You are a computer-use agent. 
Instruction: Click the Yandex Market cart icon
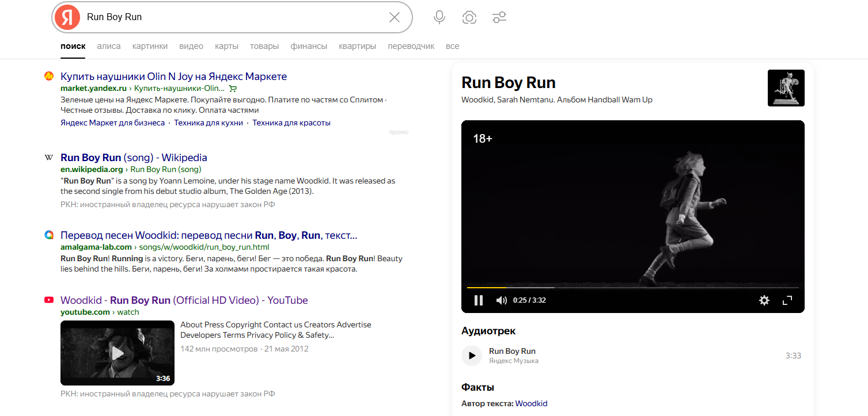(x=233, y=89)
